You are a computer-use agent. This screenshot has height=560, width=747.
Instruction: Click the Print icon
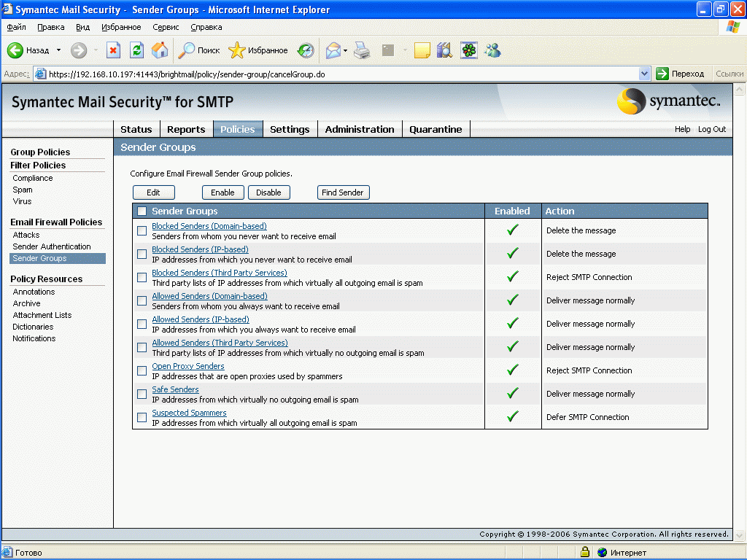pyautogui.click(x=363, y=50)
